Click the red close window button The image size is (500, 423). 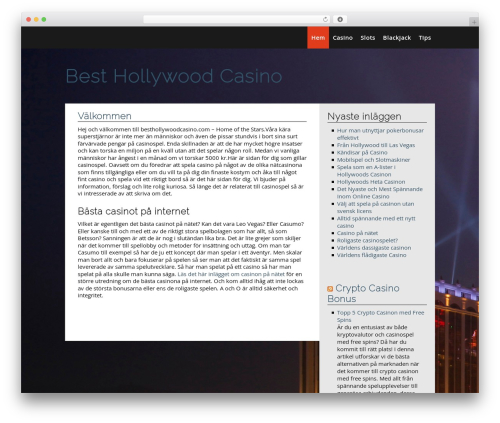[x=29, y=19]
